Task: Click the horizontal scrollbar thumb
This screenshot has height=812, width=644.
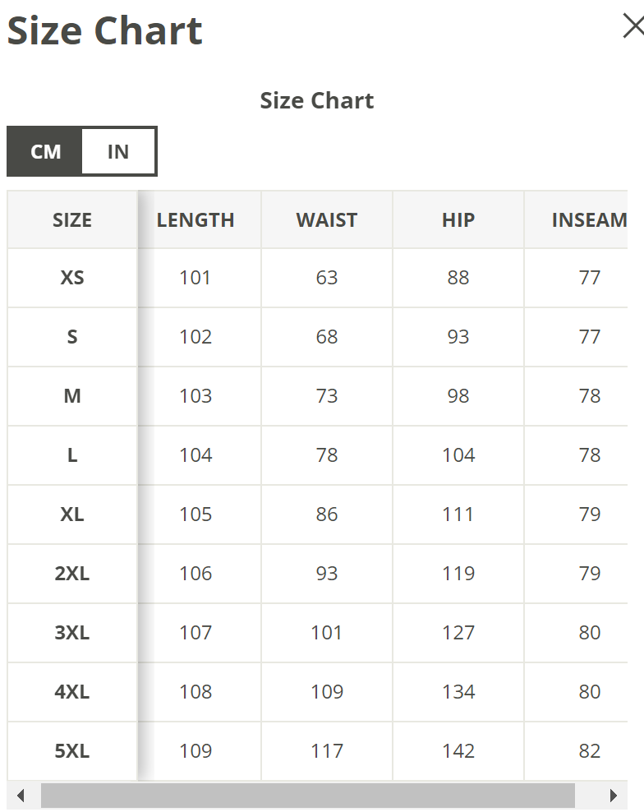Action: point(307,796)
